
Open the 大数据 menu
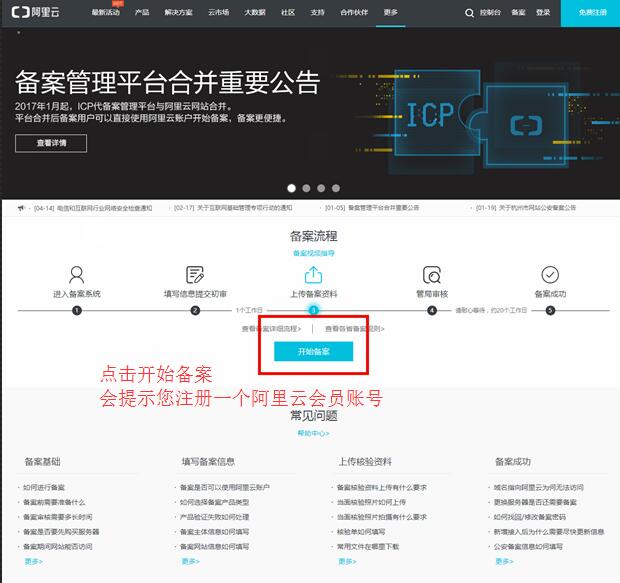point(255,13)
